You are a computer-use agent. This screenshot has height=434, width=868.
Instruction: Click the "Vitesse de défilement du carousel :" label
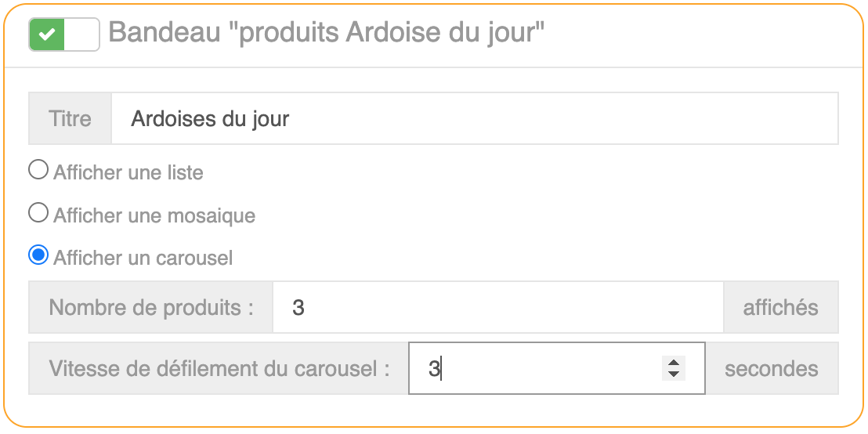tap(219, 368)
